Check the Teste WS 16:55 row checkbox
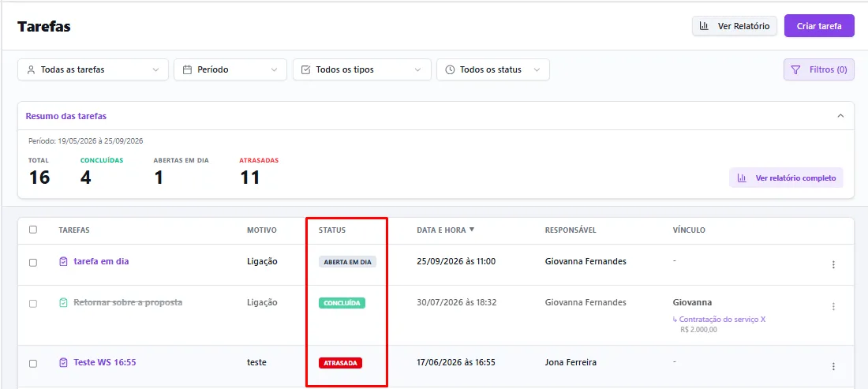Image resolution: width=868 pixels, height=389 pixels. (x=33, y=364)
